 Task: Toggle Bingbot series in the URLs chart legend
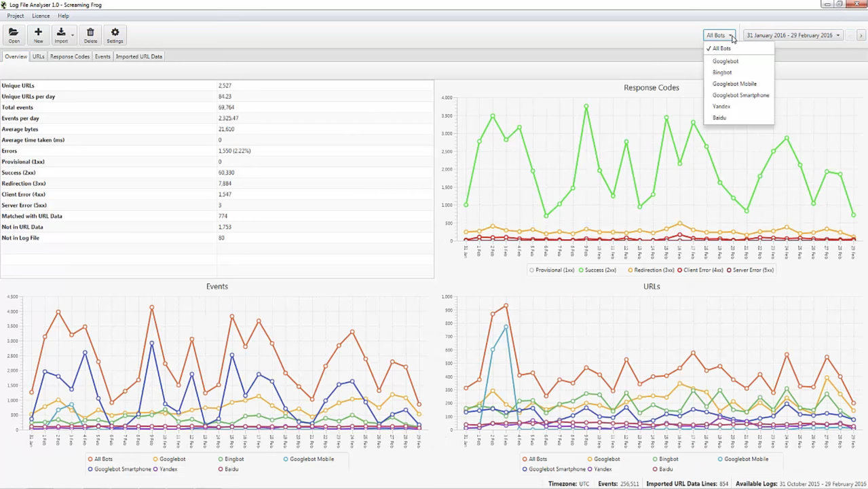pos(668,459)
